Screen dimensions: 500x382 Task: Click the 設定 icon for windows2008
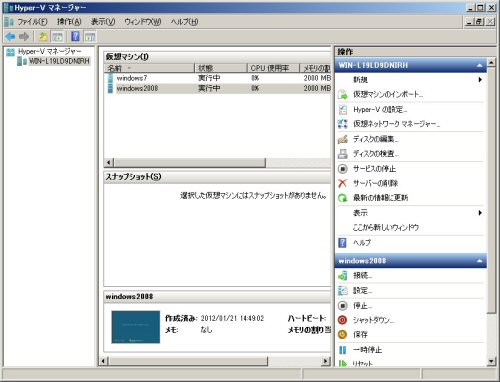pos(343,291)
